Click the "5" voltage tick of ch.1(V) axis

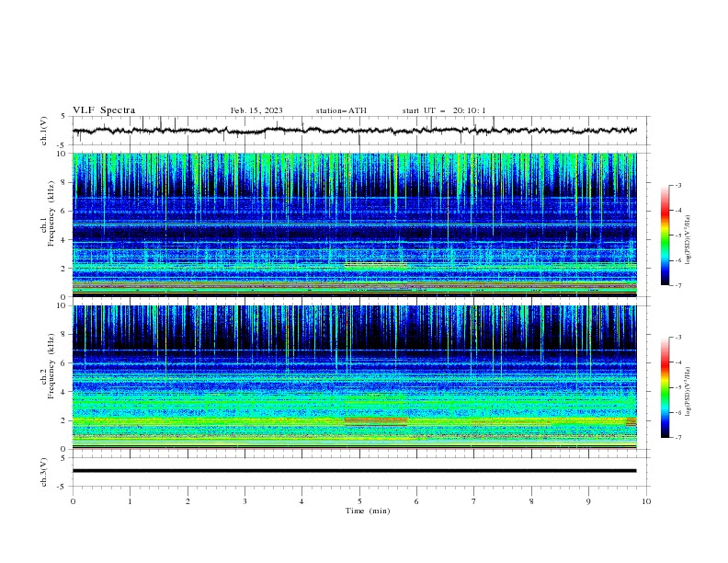(64, 117)
